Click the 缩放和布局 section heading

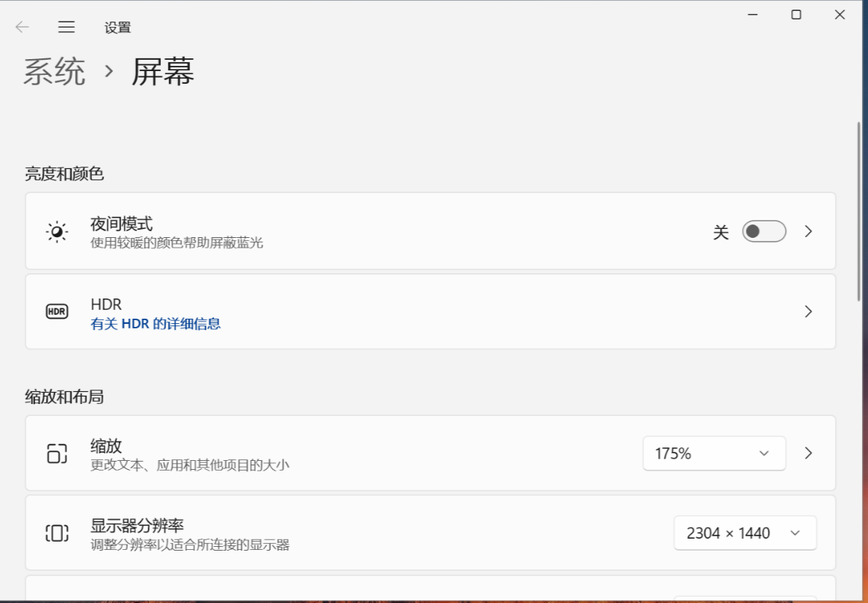point(64,397)
